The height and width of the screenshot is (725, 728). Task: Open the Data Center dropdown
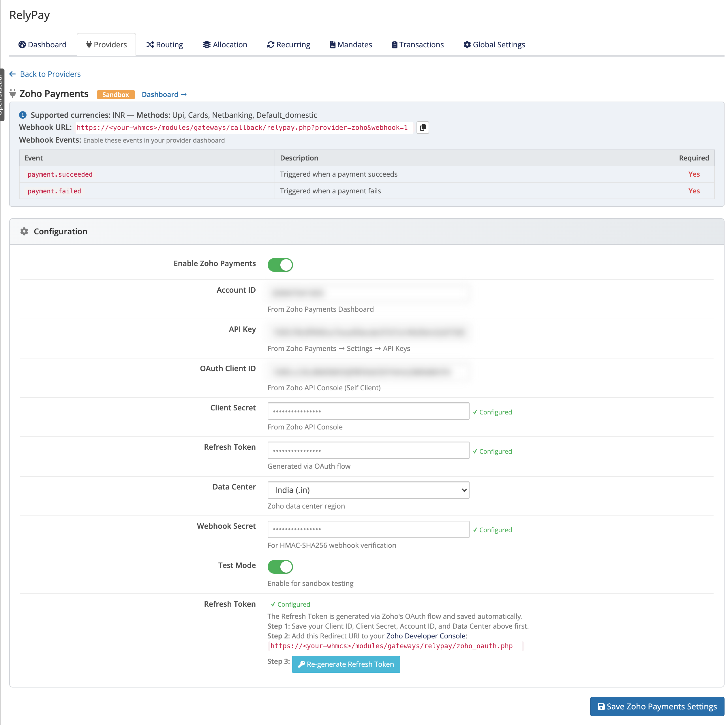tap(368, 490)
